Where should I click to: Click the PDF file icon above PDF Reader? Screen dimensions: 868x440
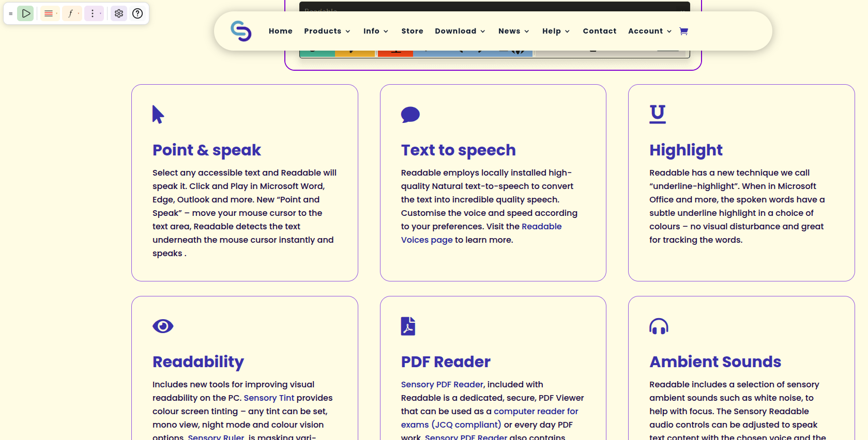coord(408,326)
